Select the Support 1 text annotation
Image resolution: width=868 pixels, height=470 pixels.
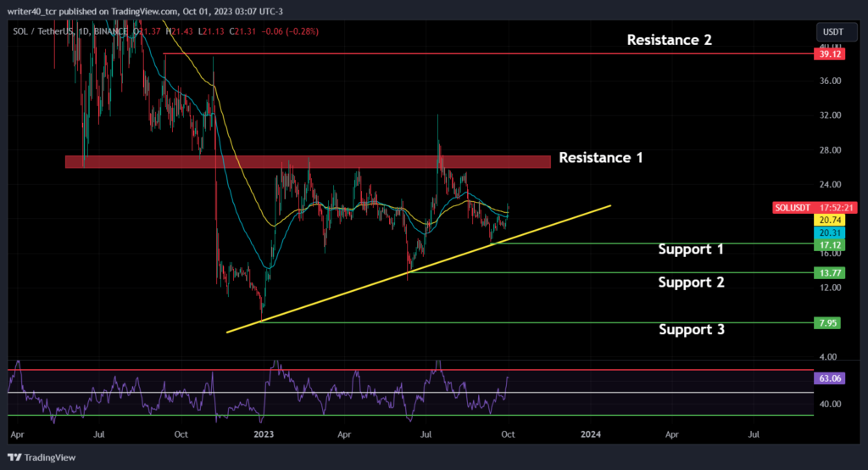tap(691, 249)
